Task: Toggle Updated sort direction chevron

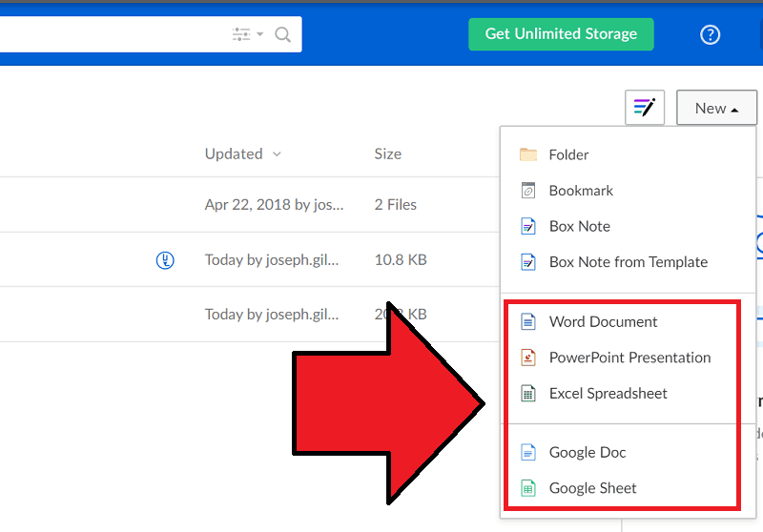Action: point(277,154)
